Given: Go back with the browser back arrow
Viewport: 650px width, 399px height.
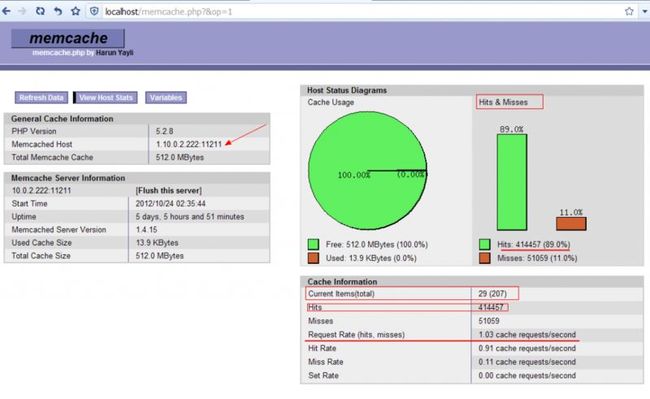Looking at the screenshot, I should pyautogui.click(x=6, y=11).
